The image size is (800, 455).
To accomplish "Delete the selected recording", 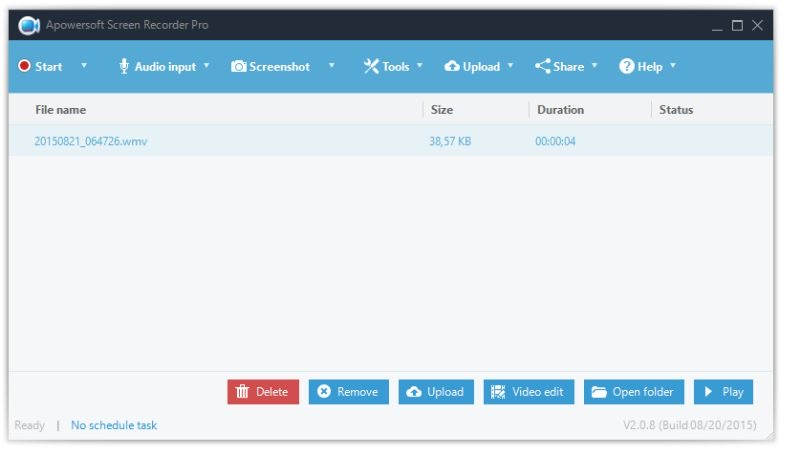I will point(263,392).
